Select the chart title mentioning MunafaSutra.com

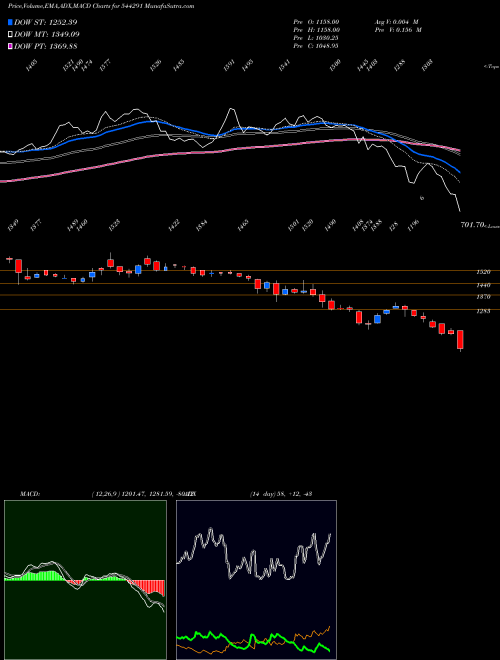tap(101, 6)
